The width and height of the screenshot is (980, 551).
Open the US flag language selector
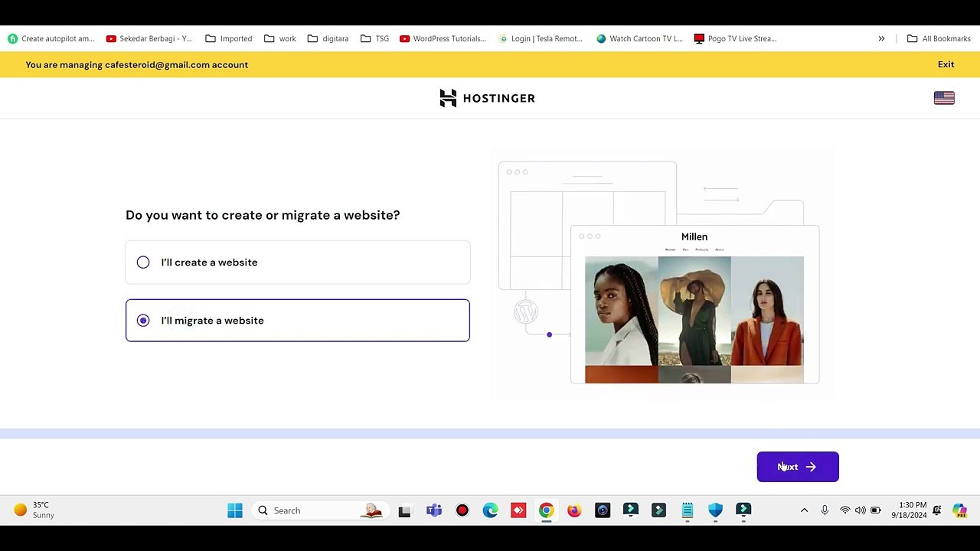click(x=944, y=98)
